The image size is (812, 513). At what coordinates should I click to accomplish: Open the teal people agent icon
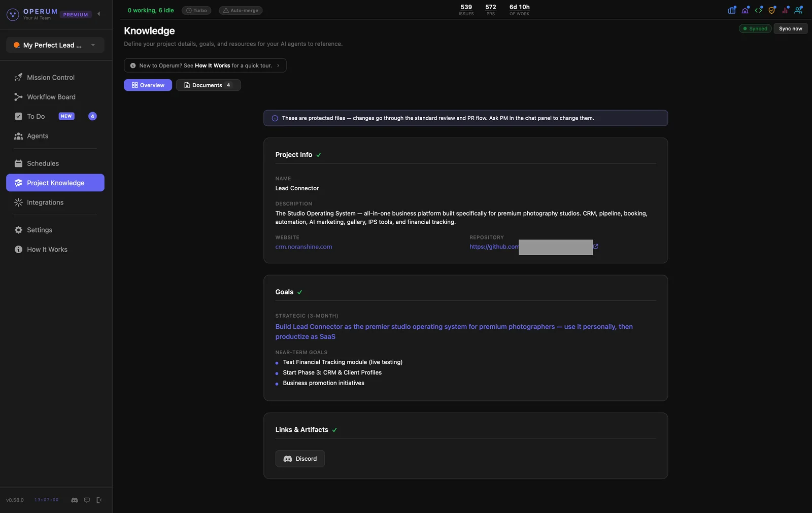click(x=799, y=10)
